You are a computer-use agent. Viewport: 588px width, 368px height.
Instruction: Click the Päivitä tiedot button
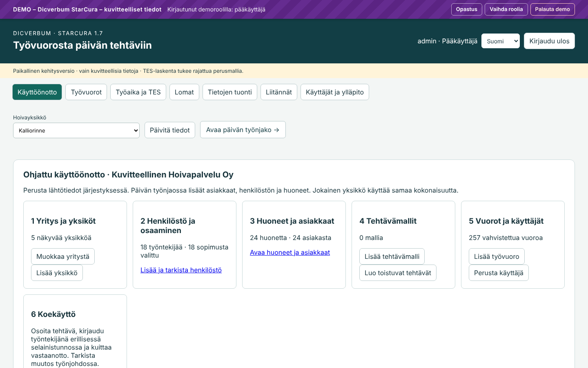click(x=169, y=130)
